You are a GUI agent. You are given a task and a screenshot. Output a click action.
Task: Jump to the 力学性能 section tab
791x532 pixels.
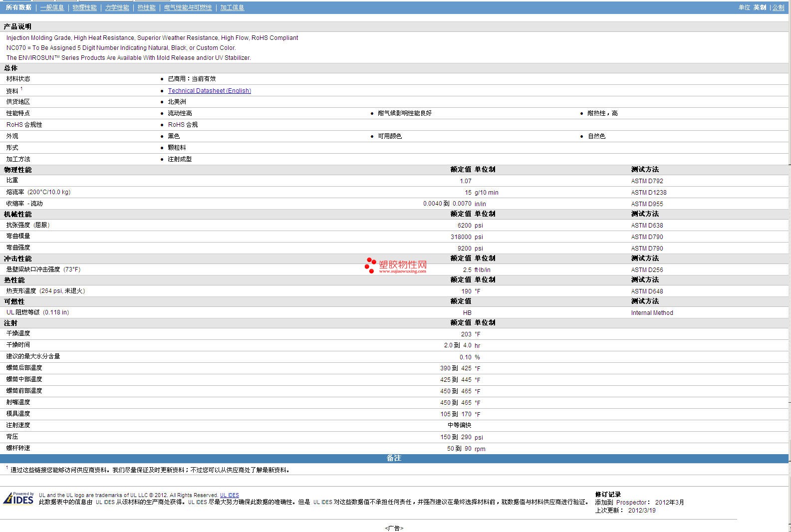[117, 7]
